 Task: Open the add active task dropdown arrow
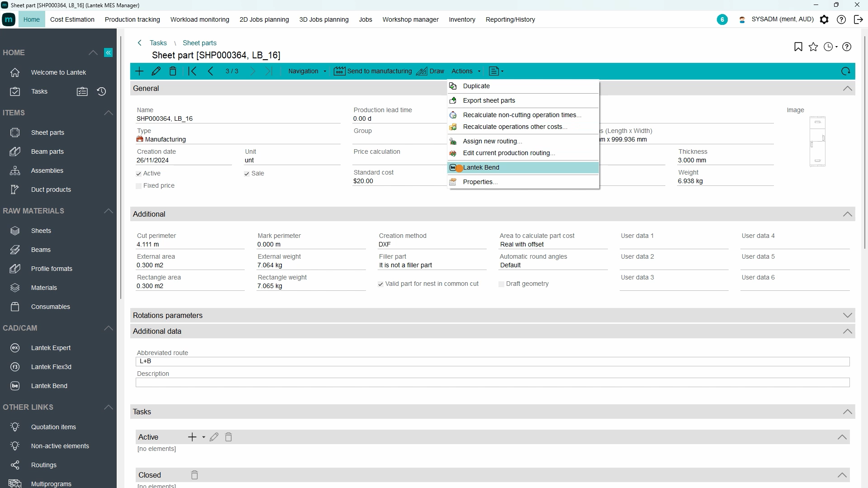(x=204, y=437)
